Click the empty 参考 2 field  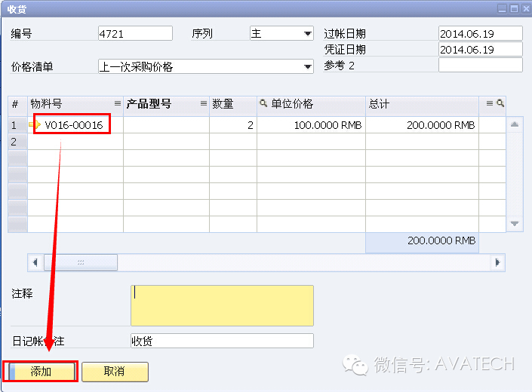click(480, 65)
